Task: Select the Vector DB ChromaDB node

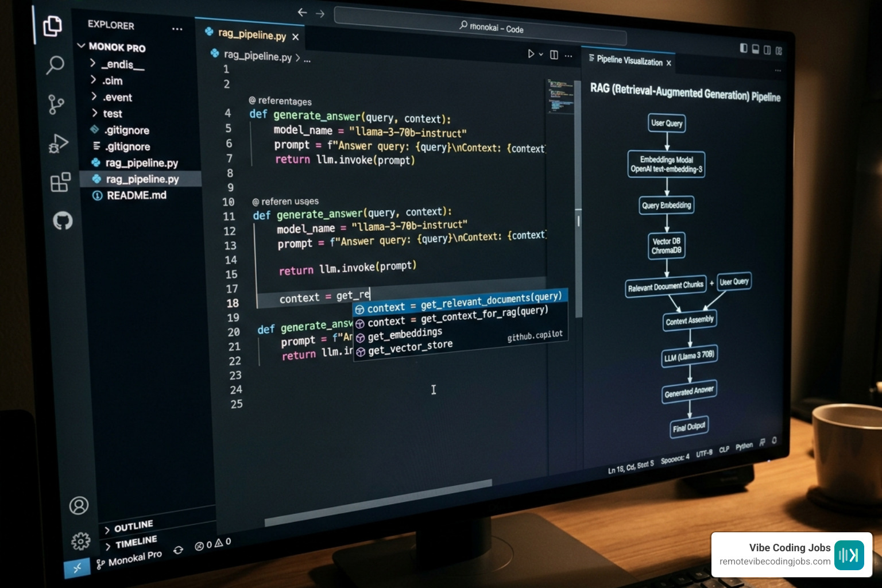Action: pos(667,246)
